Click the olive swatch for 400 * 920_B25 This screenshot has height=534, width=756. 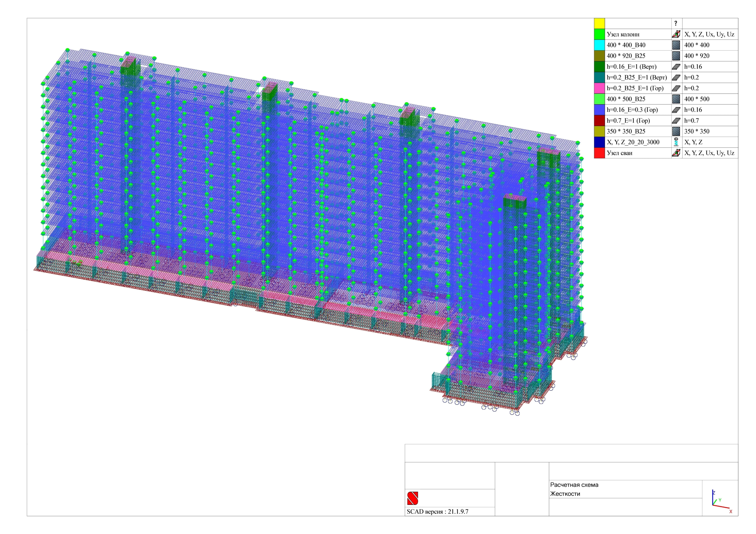599,56
